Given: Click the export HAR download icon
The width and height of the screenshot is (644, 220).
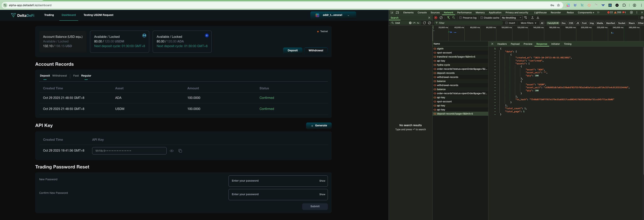Looking at the screenshot, I should coord(538,18).
